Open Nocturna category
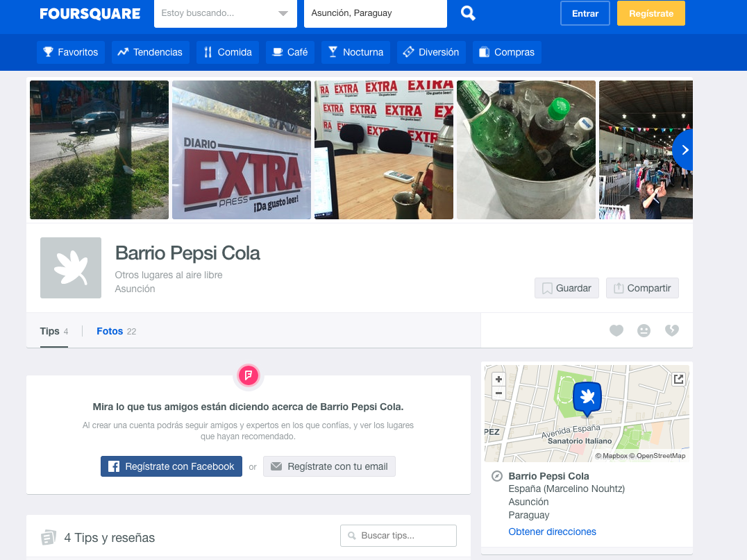The height and width of the screenshot is (560, 747). point(356,52)
